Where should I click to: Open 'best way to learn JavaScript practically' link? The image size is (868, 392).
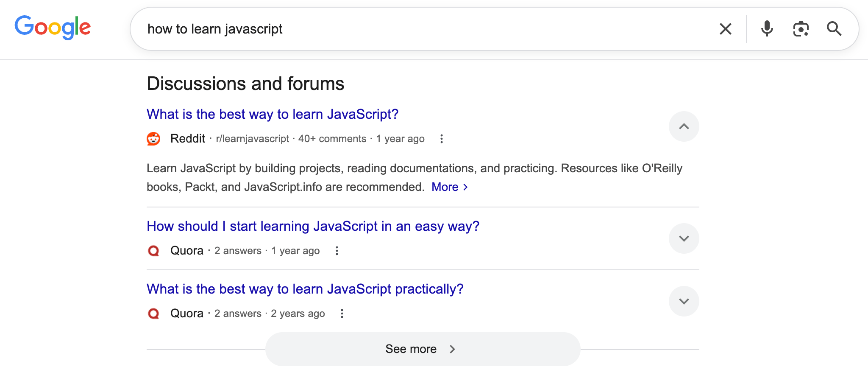click(305, 289)
